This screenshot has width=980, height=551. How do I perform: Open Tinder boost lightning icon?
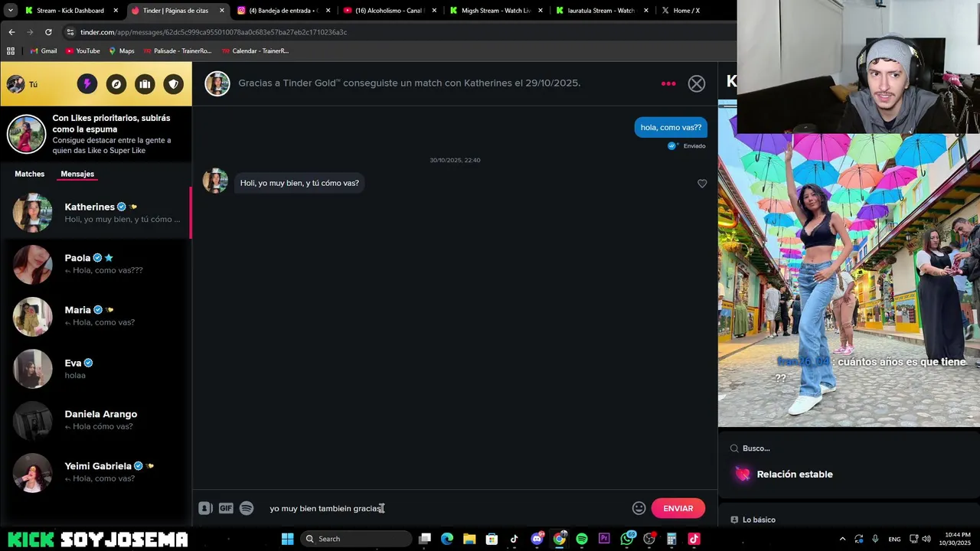point(87,84)
